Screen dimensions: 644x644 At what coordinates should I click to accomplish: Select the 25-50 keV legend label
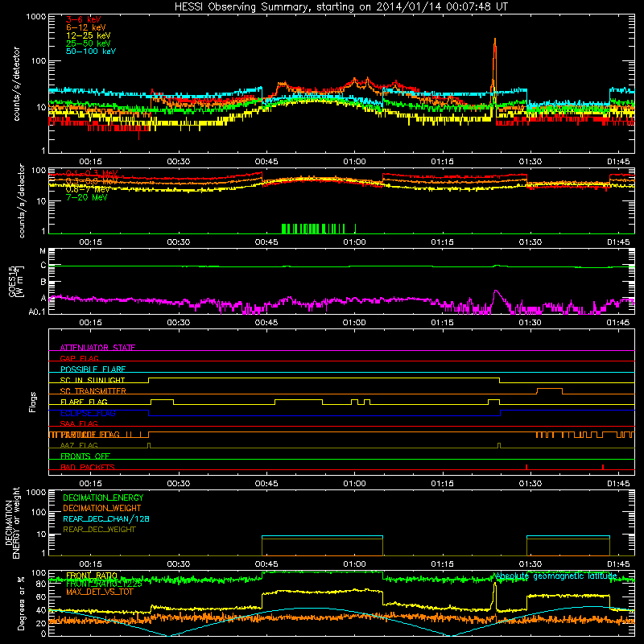[x=88, y=43]
